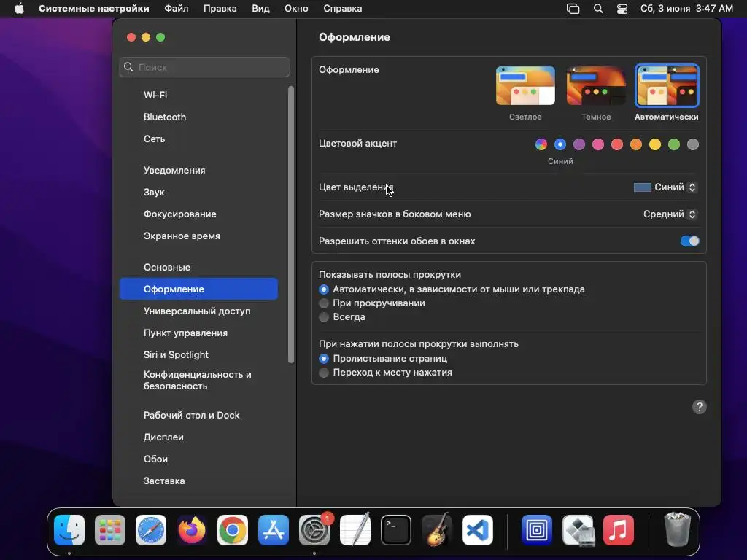Open the Правка menu
The height and width of the screenshot is (560, 747).
coord(220,9)
